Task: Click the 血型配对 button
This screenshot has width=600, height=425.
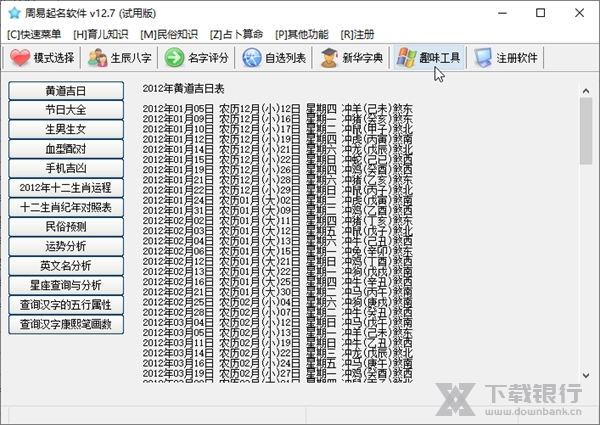Action: [66, 149]
